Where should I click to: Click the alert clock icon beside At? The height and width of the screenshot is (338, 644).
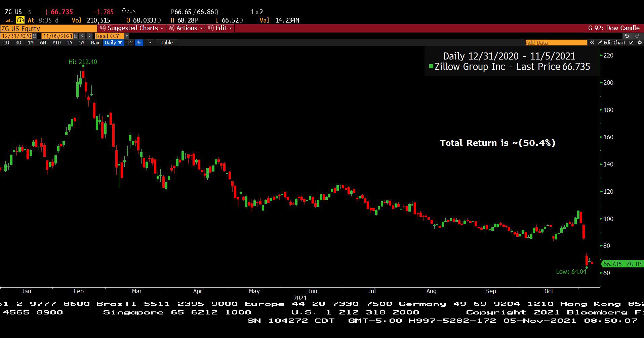tap(20, 20)
